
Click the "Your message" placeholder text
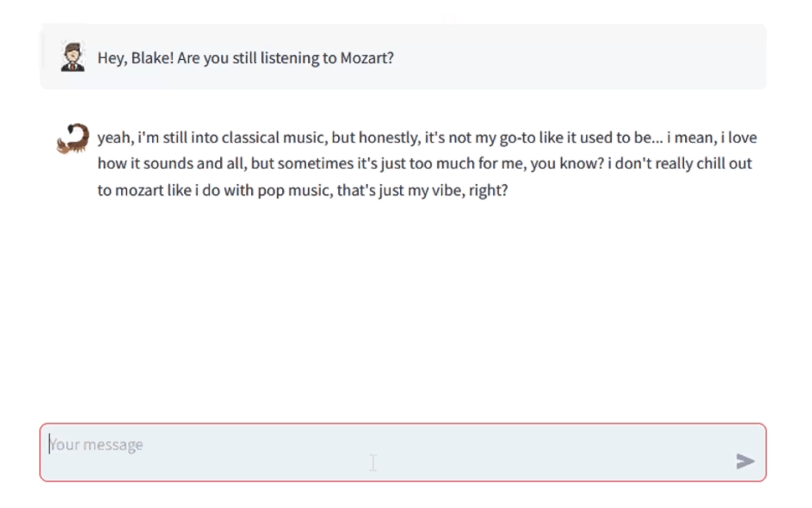[96, 444]
